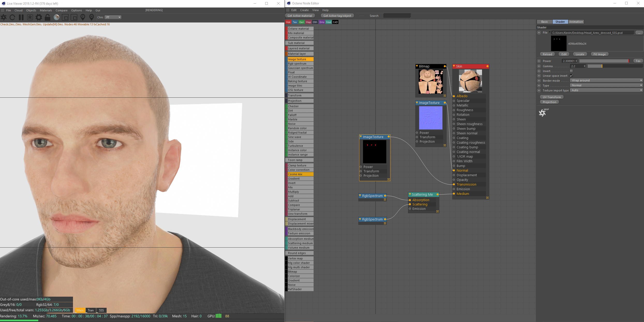Viewport: 644px width, 322px height.
Task: Open render settings gear icon
Action: (x=39, y=17)
